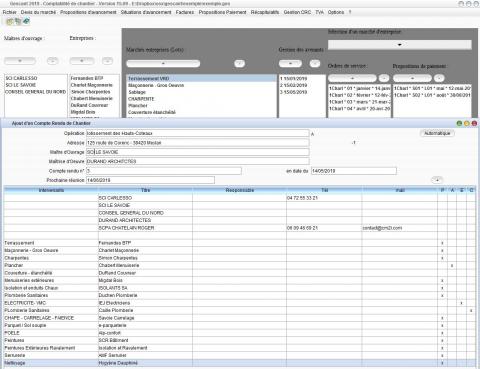Open the Récapitulatifs menu
The image size is (480, 369).
265,12
